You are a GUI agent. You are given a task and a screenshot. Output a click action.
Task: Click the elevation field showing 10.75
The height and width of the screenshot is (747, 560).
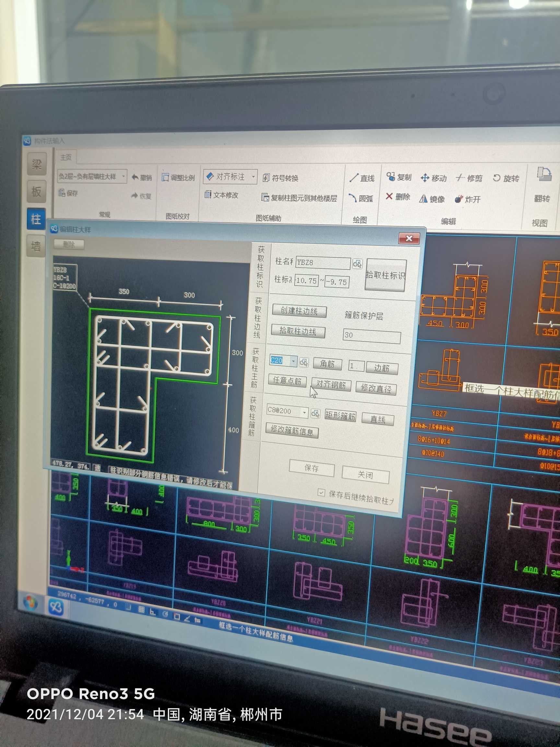click(307, 281)
